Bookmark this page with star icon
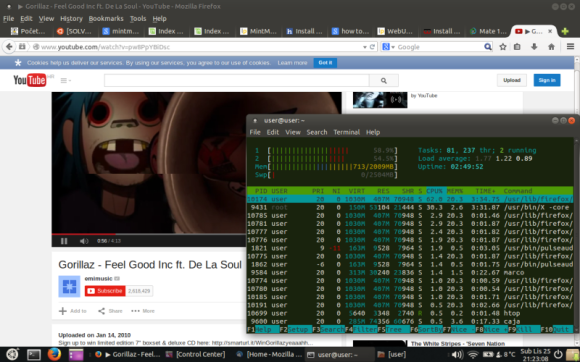580x362 pixels. coord(503,47)
